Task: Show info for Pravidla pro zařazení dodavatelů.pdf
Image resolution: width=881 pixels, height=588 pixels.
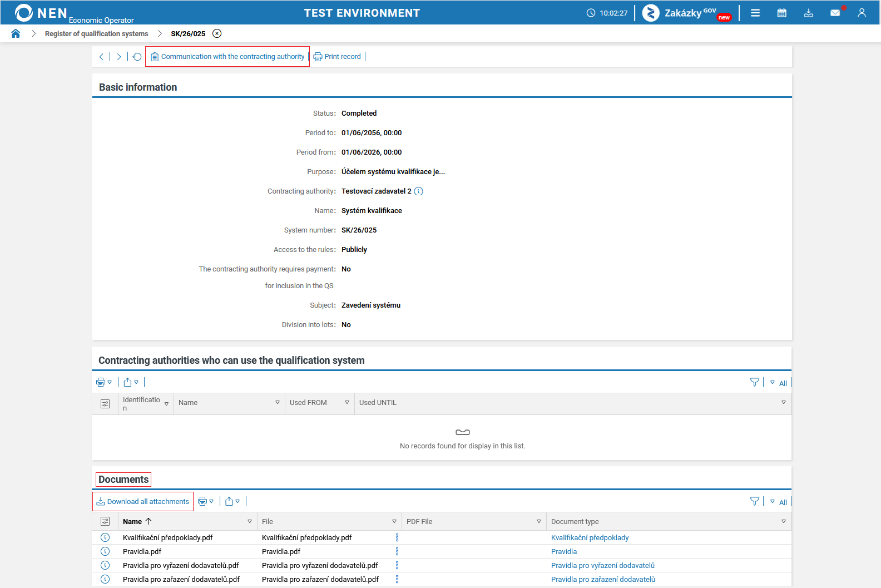Action: (x=105, y=579)
